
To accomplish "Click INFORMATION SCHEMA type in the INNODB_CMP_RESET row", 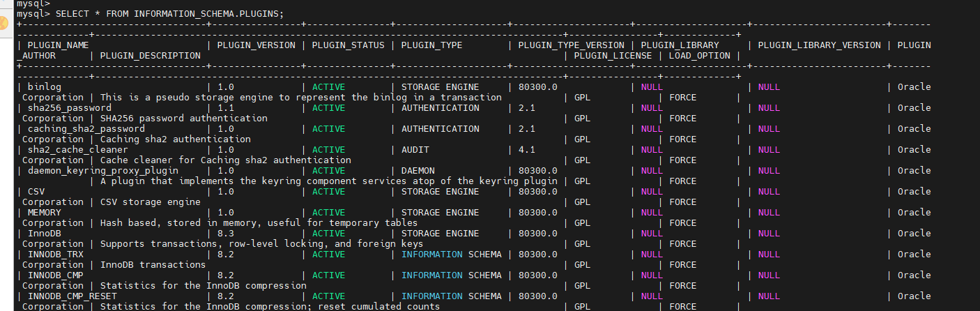I will (452, 296).
